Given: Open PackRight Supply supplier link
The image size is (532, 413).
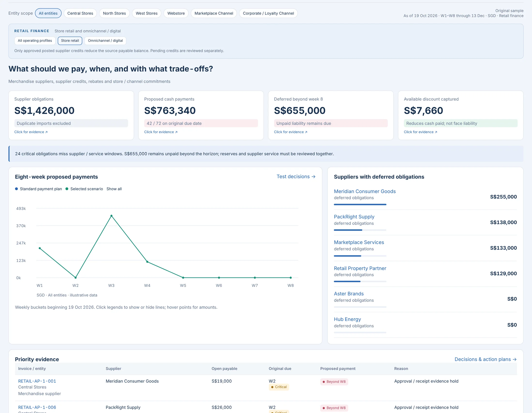Looking at the screenshot, I should pyautogui.click(x=354, y=217).
